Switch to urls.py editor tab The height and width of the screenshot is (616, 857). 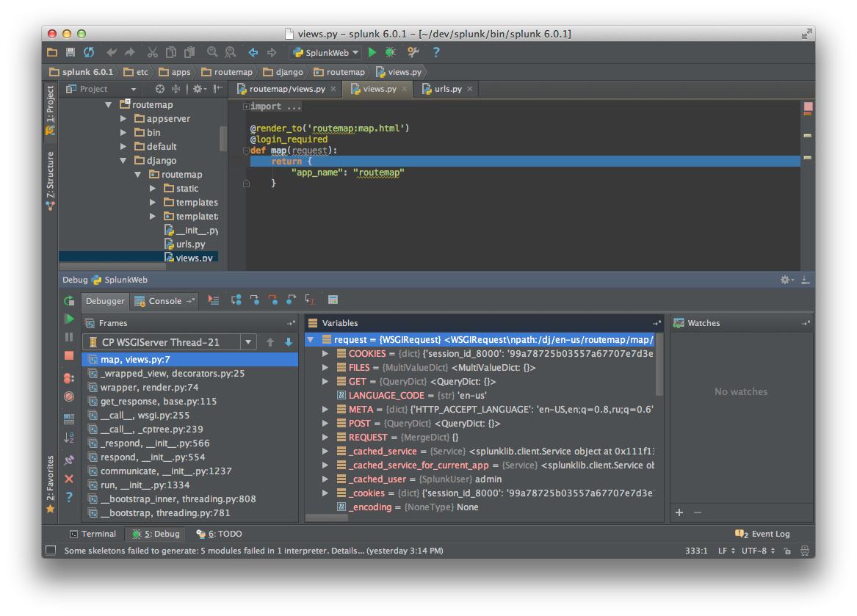point(447,89)
